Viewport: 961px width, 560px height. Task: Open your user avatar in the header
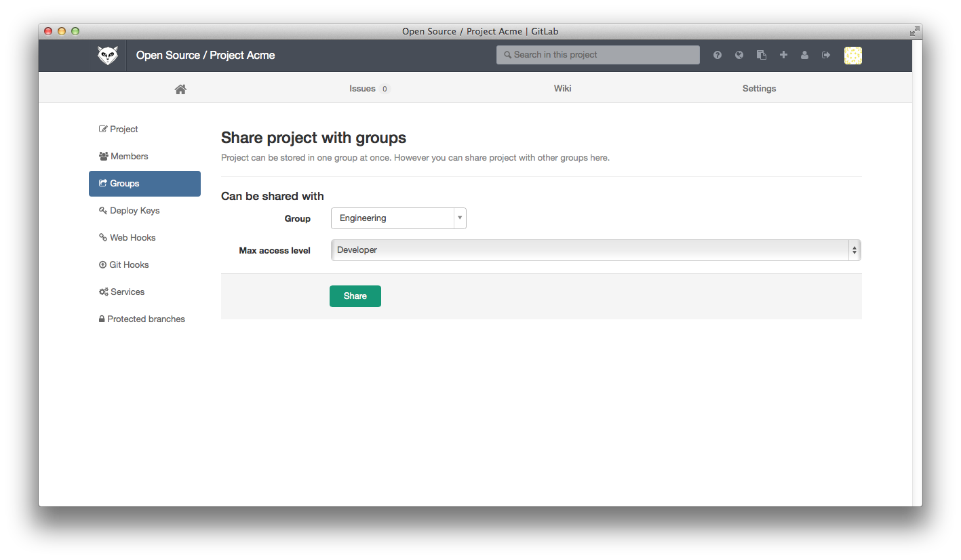(852, 55)
